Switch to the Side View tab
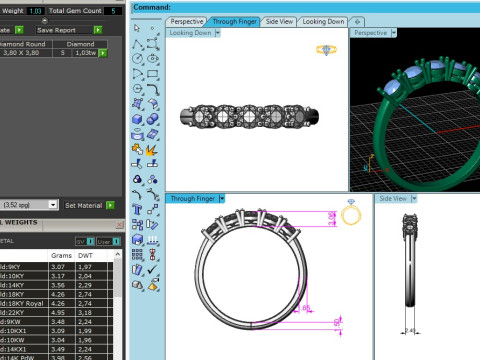 [x=279, y=22]
